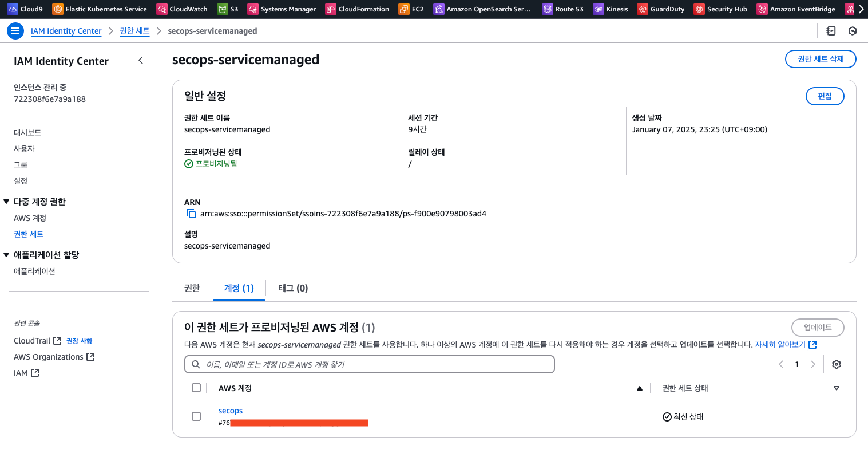The width and height of the screenshot is (868, 449).
Task: Click the 업데이트 button
Action: click(818, 328)
